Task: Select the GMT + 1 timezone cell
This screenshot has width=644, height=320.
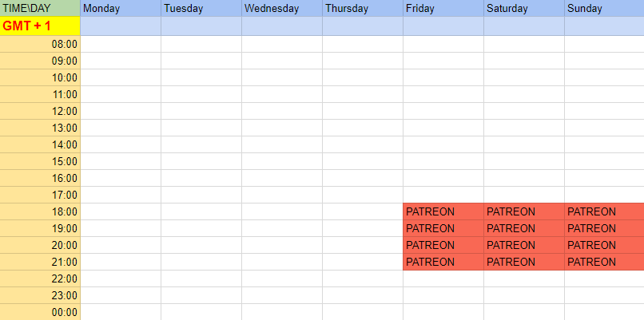Action: pos(40,26)
